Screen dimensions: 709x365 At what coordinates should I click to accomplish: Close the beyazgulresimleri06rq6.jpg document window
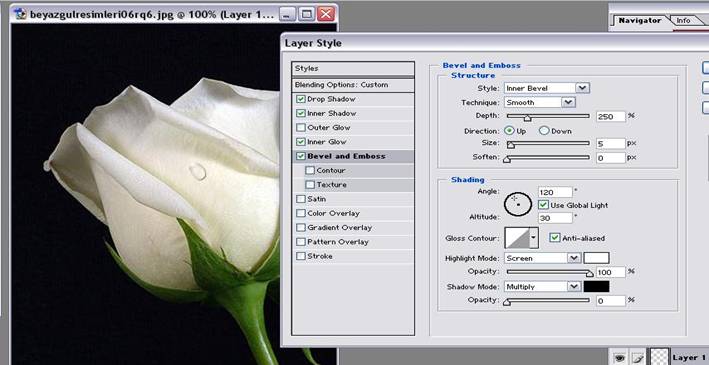pyautogui.click(x=326, y=14)
